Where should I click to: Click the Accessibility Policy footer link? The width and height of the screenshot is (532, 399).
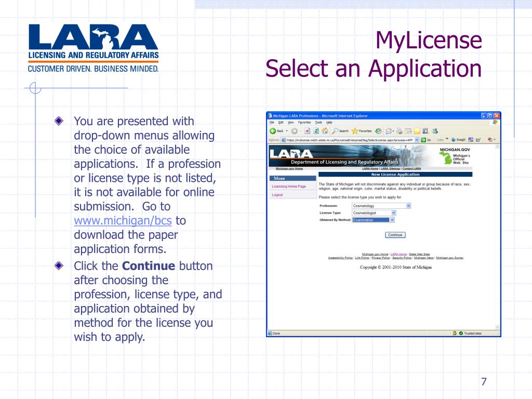[x=340, y=258]
